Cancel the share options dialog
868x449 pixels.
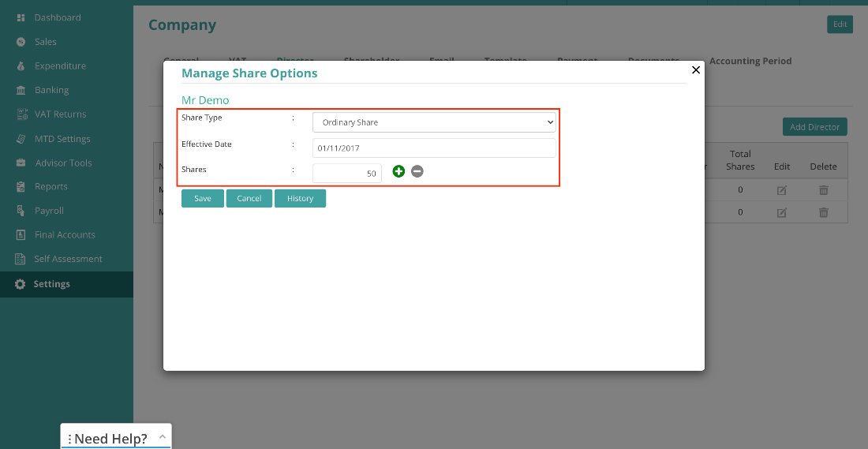[x=249, y=198]
